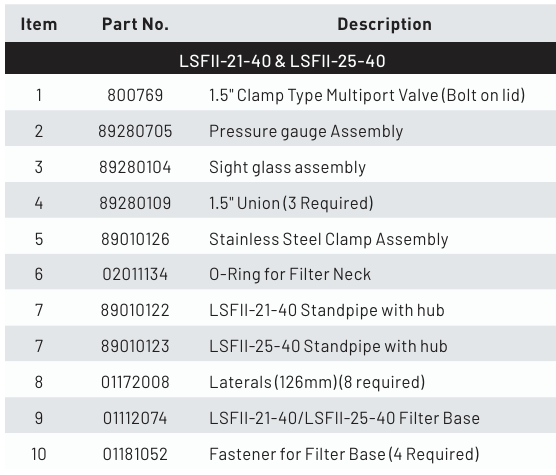Click the Description column header
Screen dimensions: 556x475
pyautogui.click(x=384, y=24)
